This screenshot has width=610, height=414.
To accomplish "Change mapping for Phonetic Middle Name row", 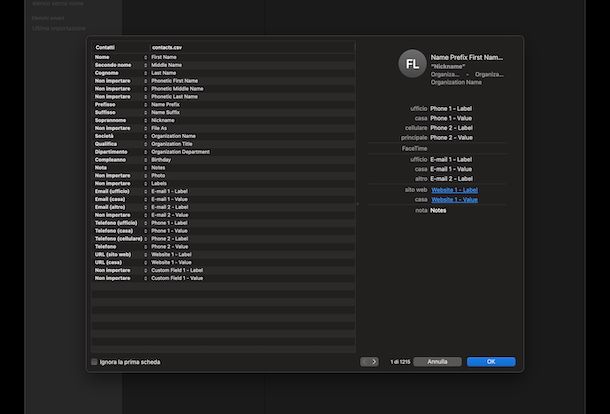I will click(120, 89).
